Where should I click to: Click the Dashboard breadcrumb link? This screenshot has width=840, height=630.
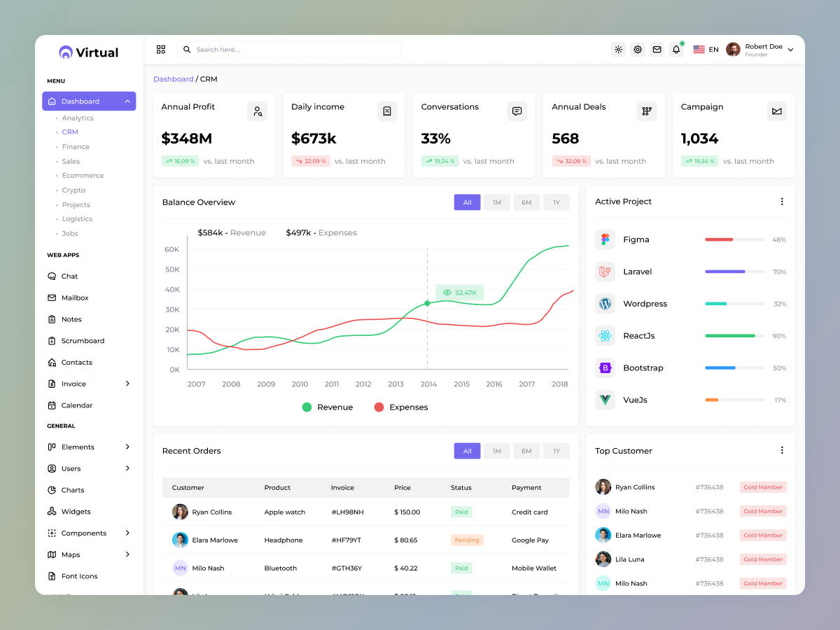pyautogui.click(x=174, y=78)
